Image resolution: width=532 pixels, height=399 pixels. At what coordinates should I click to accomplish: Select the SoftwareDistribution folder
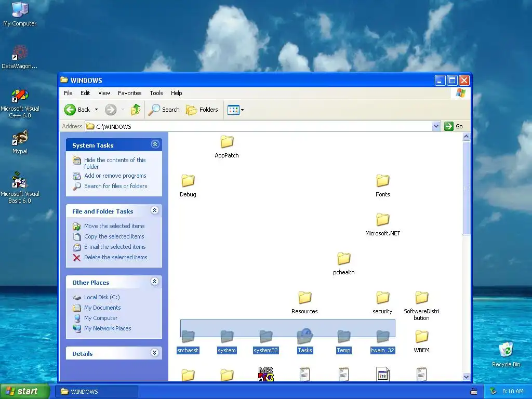click(x=421, y=306)
